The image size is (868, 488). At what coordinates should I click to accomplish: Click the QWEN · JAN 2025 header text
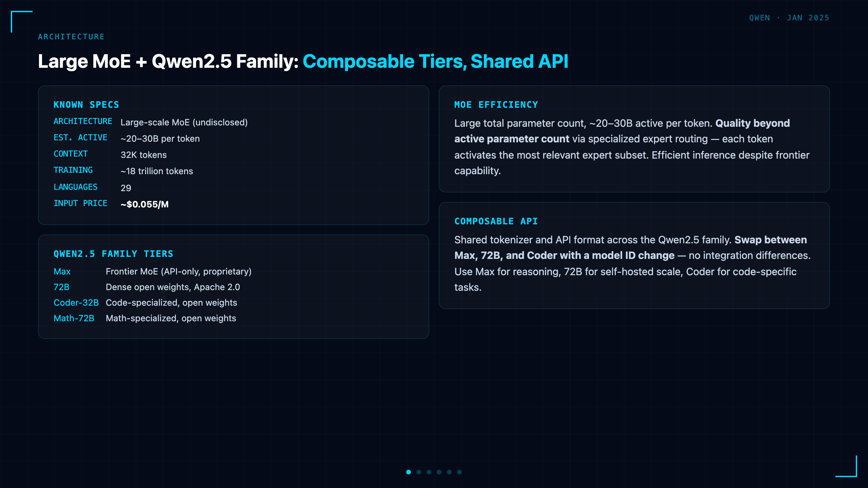(789, 18)
